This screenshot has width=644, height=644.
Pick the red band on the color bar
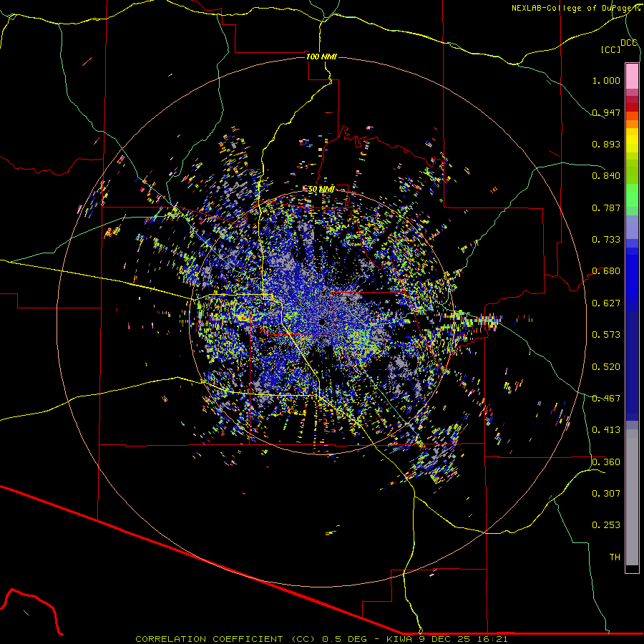(x=632, y=107)
